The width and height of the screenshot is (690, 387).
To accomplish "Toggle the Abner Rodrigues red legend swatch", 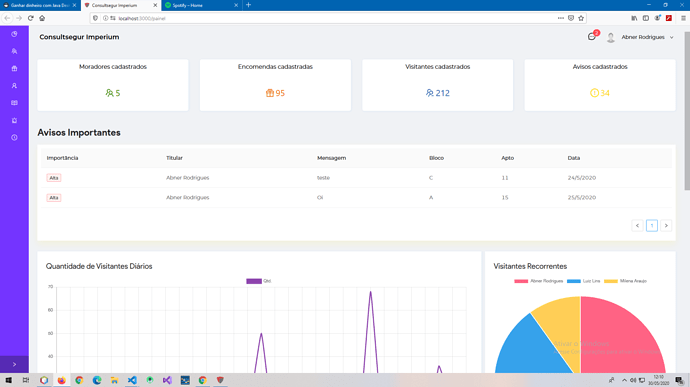I will tap(521, 281).
